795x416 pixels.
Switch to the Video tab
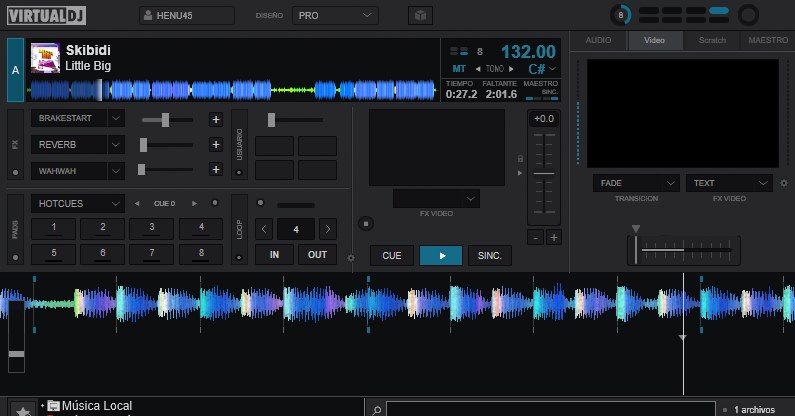click(655, 40)
